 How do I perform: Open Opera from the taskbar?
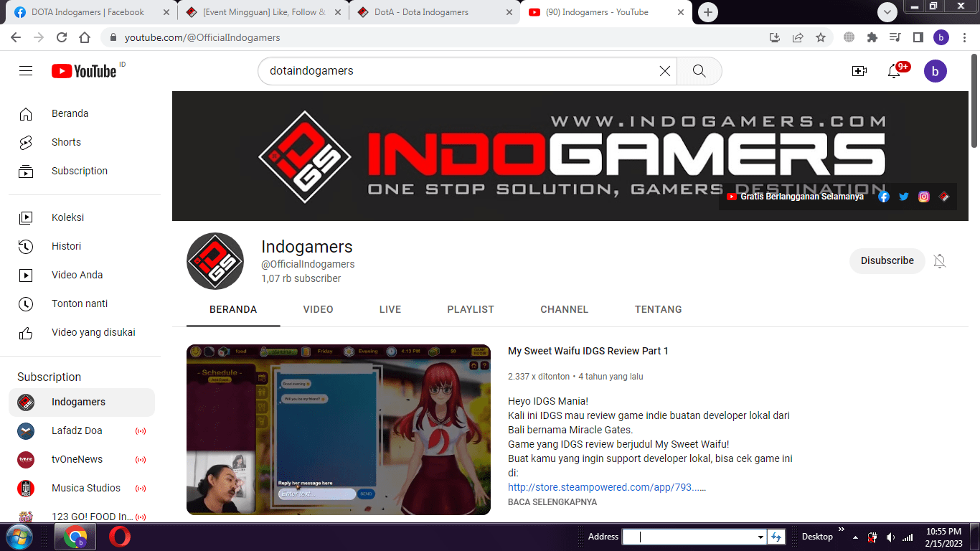click(120, 537)
